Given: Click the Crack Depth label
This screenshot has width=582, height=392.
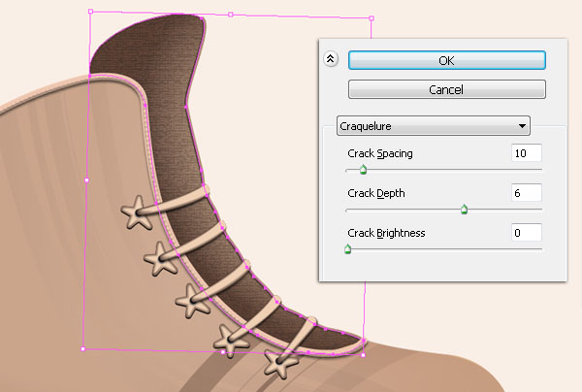Looking at the screenshot, I should tap(376, 193).
